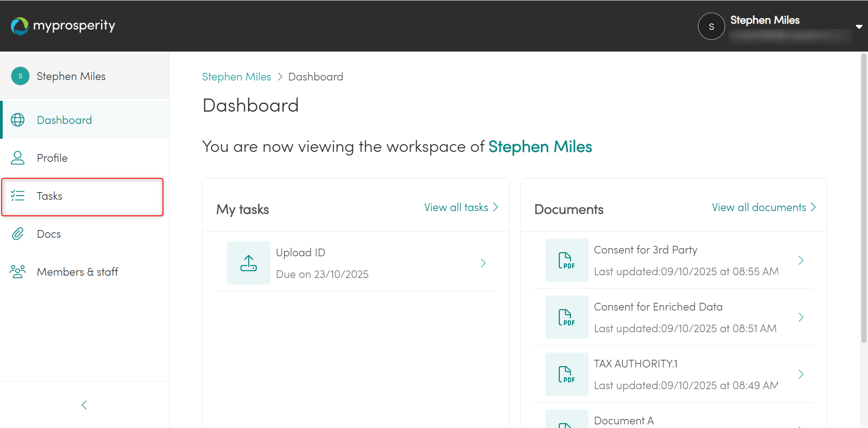Click 'Due on 23/10/2025' text

[322, 274]
